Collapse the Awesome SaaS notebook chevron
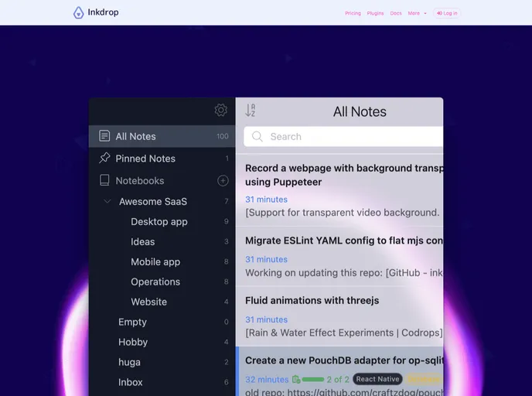This screenshot has height=396, width=532. [x=107, y=201]
